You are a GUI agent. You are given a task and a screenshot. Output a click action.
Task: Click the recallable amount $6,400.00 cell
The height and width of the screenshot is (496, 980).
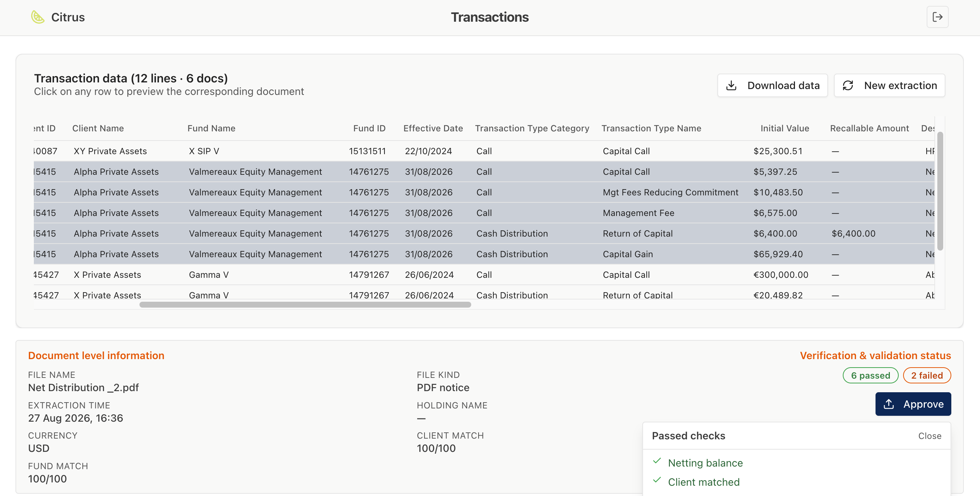pyautogui.click(x=853, y=233)
